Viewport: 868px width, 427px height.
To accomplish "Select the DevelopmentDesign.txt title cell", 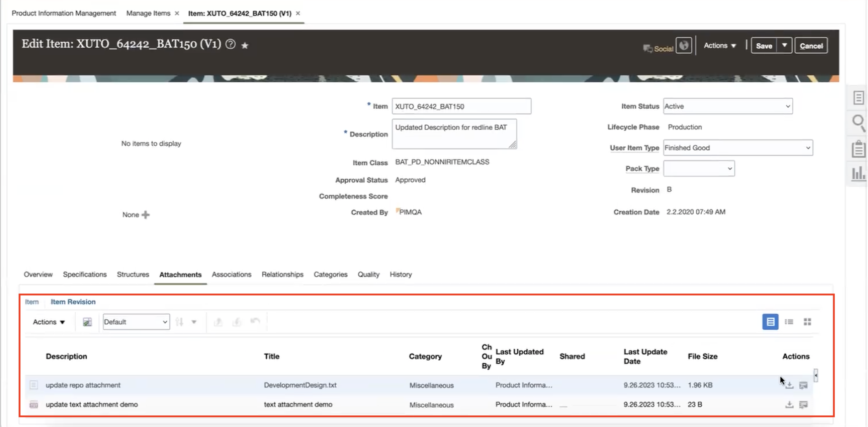I will [x=300, y=385].
